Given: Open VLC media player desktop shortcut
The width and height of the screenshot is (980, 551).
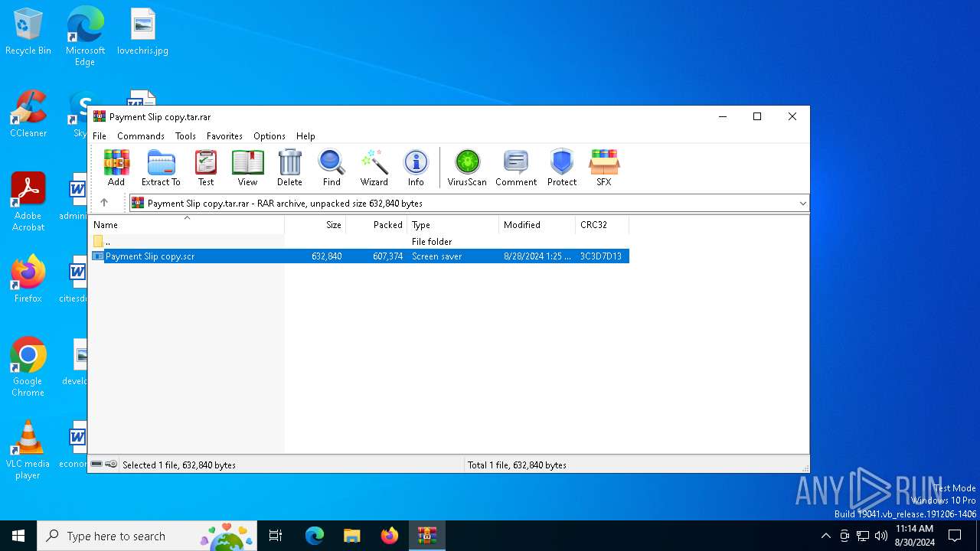Looking at the screenshot, I should 28,450.
